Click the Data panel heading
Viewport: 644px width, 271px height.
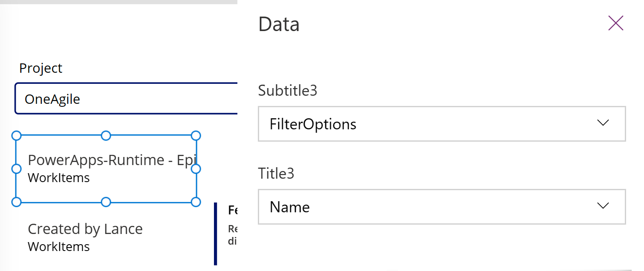point(279,24)
